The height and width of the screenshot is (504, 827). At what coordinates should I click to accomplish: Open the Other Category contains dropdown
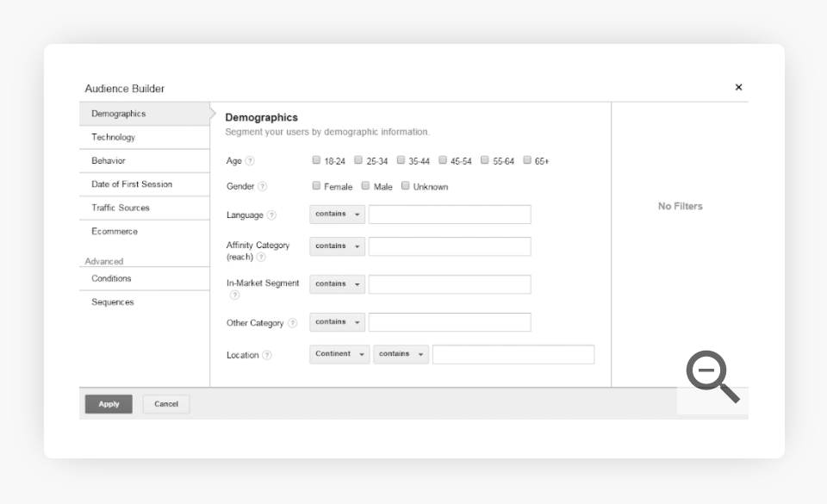pos(337,322)
